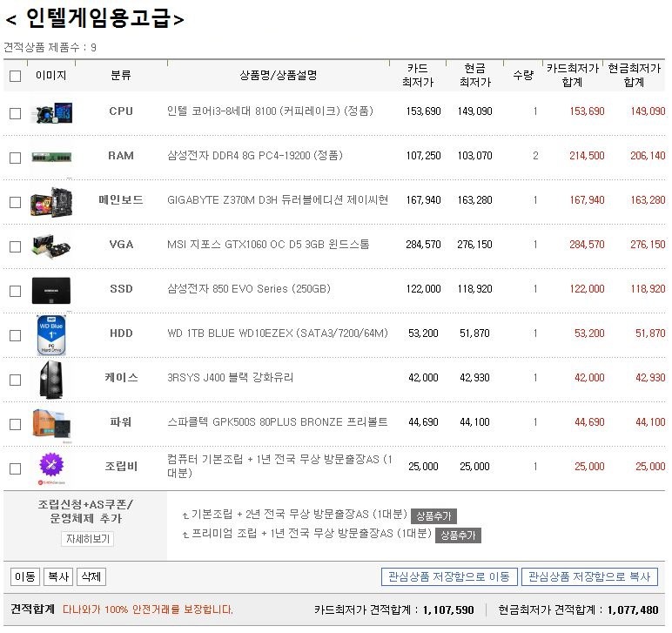Click the 삭제 button
Image resolution: width=672 pixels, height=633 pixels.
(91, 577)
